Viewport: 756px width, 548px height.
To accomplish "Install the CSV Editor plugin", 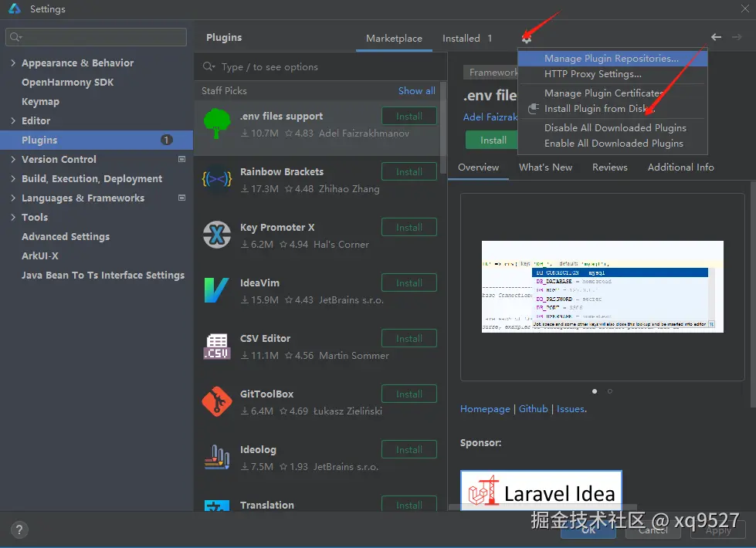I will 409,338.
